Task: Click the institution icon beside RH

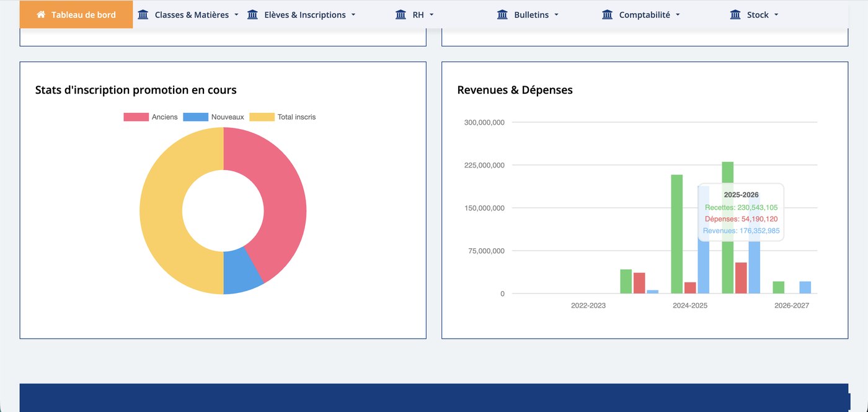Action: tap(401, 14)
